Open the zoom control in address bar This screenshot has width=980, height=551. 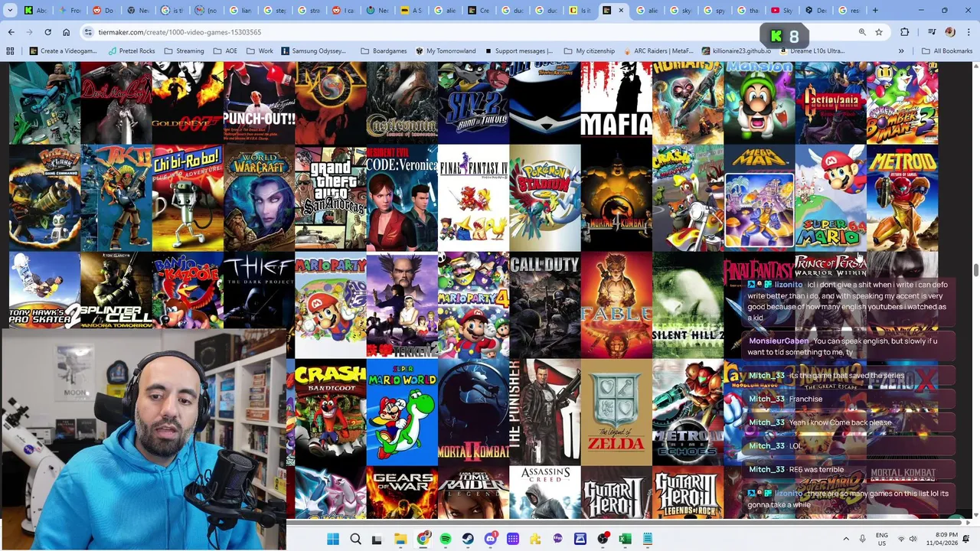pos(862,32)
